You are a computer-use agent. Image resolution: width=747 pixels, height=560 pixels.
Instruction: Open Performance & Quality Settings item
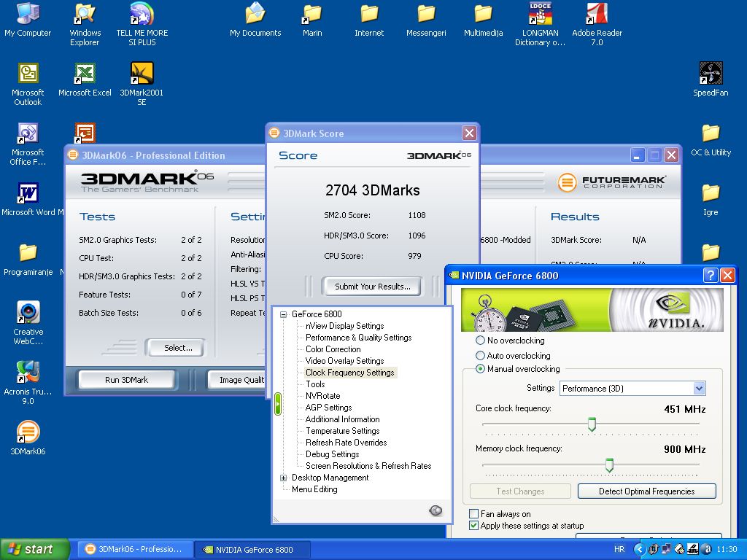pos(359,338)
